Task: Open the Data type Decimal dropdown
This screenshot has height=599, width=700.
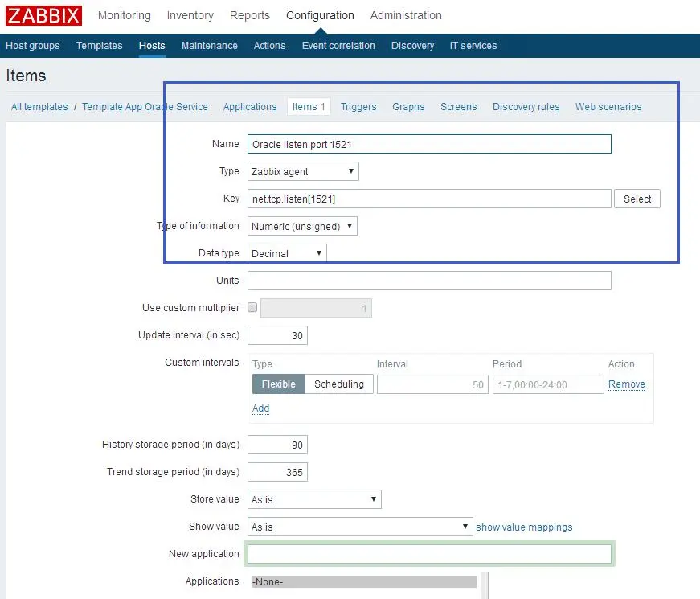Action: click(x=287, y=253)
